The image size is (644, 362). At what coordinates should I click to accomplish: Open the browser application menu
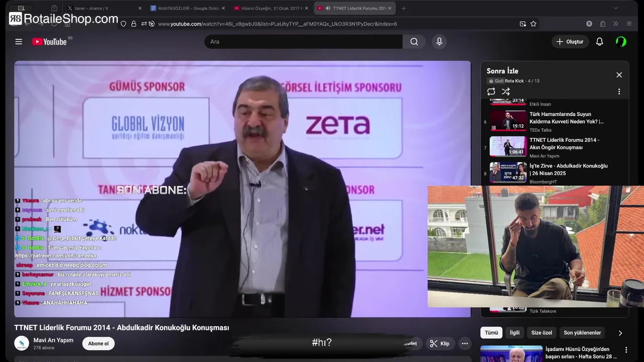(x=629, y=24)
